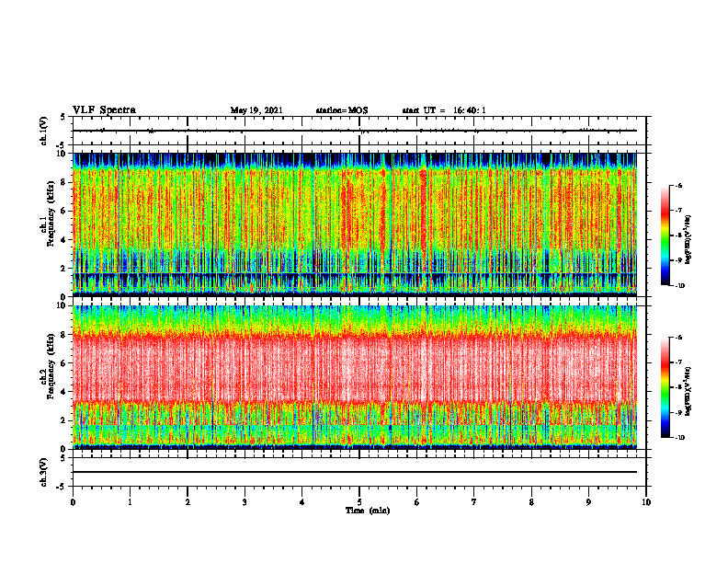Select the date text "May 19, 2021"
The height and width of the screenshot is (563, 728).
[x=256, y=110]
